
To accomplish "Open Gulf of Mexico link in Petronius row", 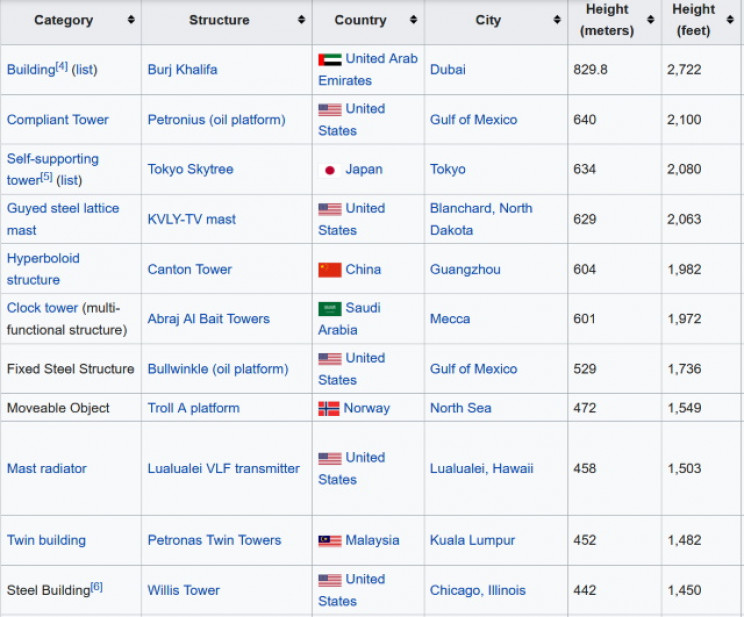I will (x=473, y=120).
